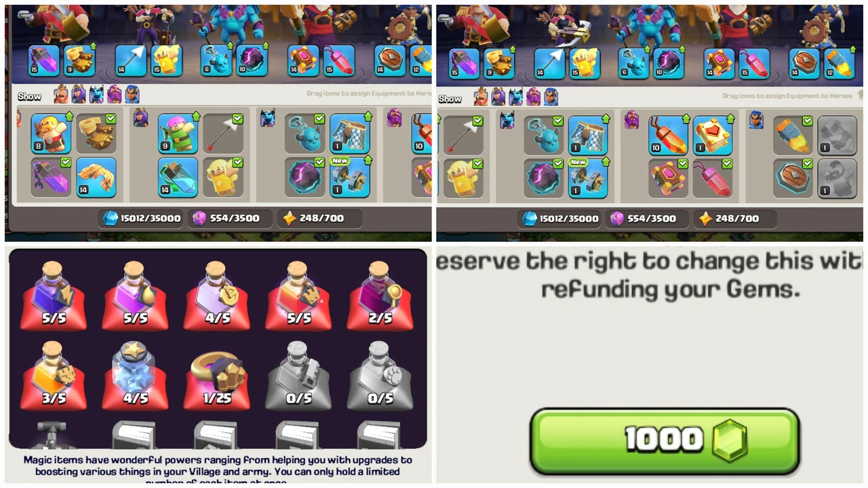Select the pink Resource Potion showing 5/5

coord(136,296)
